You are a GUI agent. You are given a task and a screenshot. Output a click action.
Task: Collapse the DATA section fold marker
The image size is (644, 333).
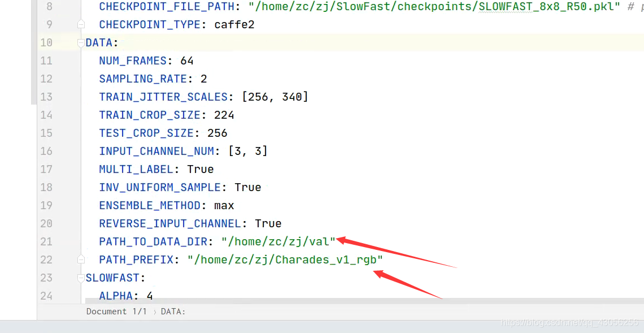pos(81,43)
